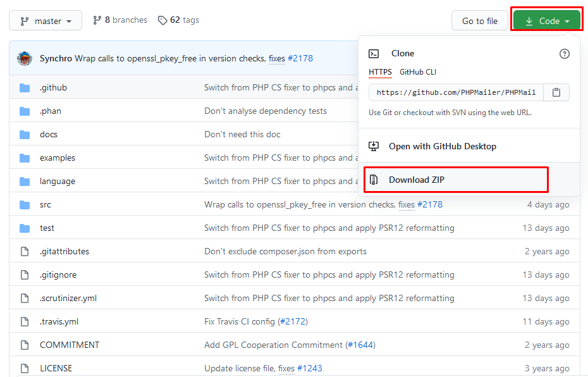
Task: Open commit message 'Don't need this doc'
Action: pos(242,134)
